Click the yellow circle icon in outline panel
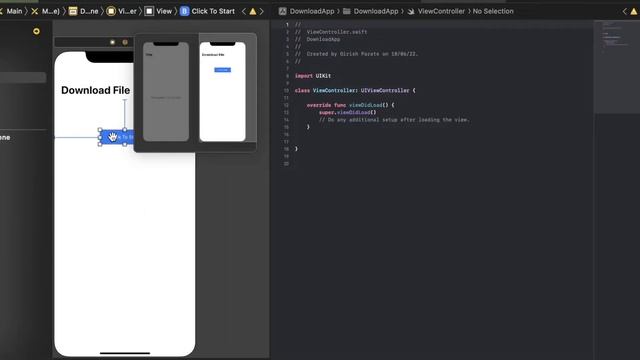This screenshot has width=640, height=360. pos(36,31)
